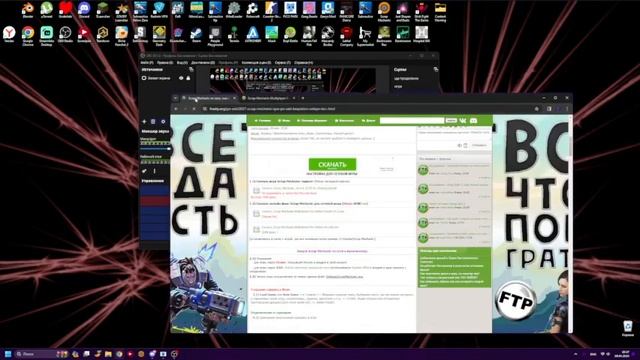Open the browser tab search chevron
Screen dimensions: 640x360
[x=175, y=98]
